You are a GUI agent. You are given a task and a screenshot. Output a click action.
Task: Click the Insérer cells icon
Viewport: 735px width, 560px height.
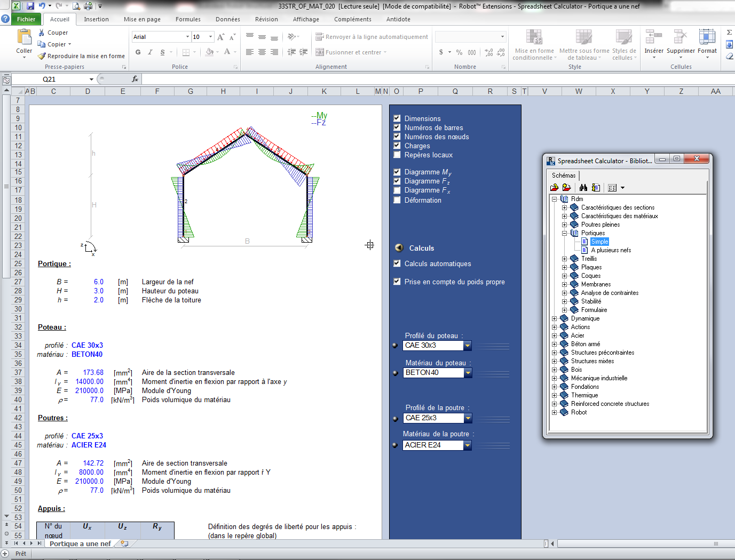[654, 37]
